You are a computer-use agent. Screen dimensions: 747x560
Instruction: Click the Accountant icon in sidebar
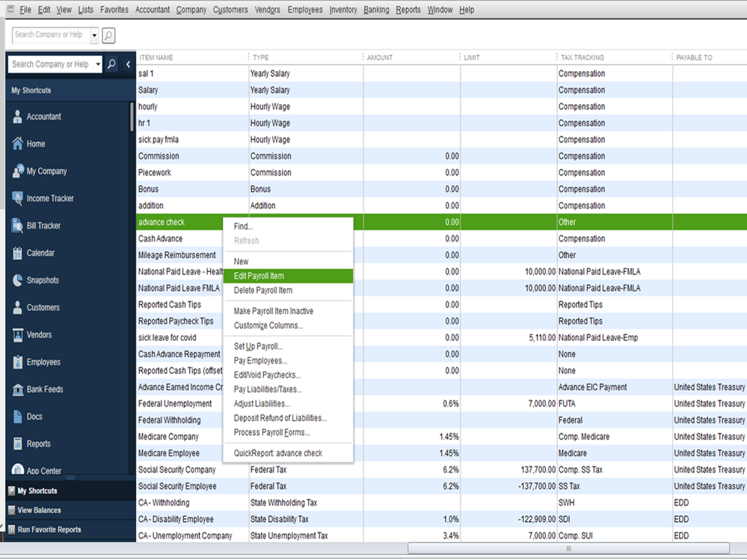click(18, 117)
